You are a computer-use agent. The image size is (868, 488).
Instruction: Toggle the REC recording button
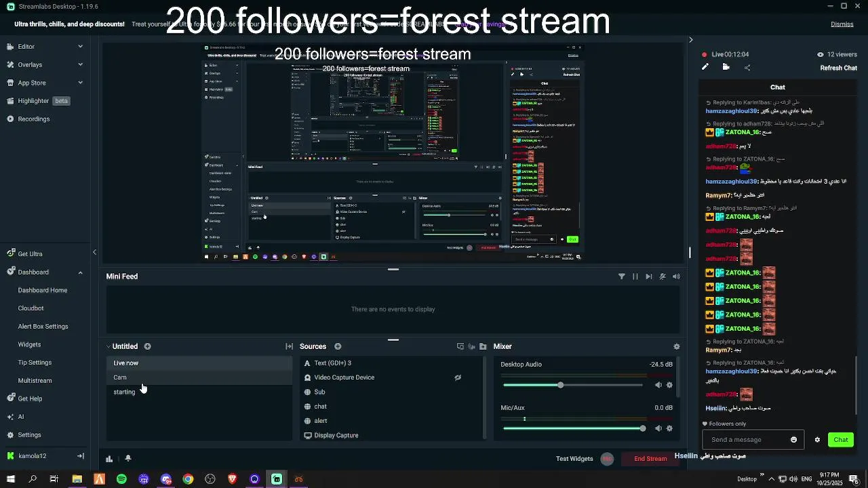[607, 459]
